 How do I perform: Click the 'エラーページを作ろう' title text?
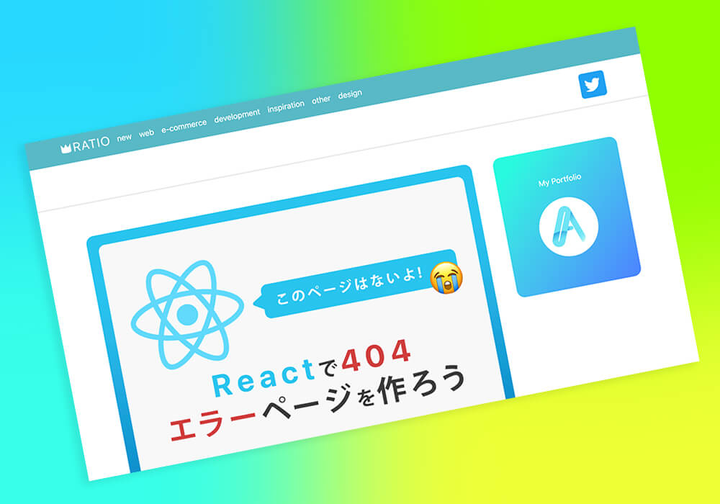click(x=317, y=404)
